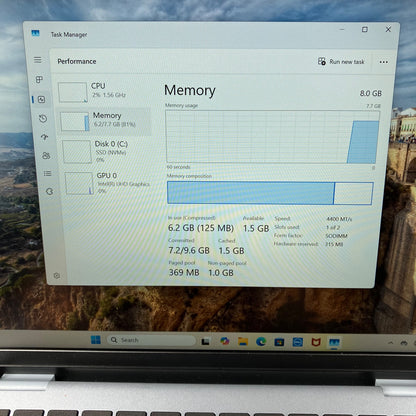This screenshot has width=416, height=416.
Task: Open the three-dot more options menu
Action: pyautogui.click(x=384, y=62)
